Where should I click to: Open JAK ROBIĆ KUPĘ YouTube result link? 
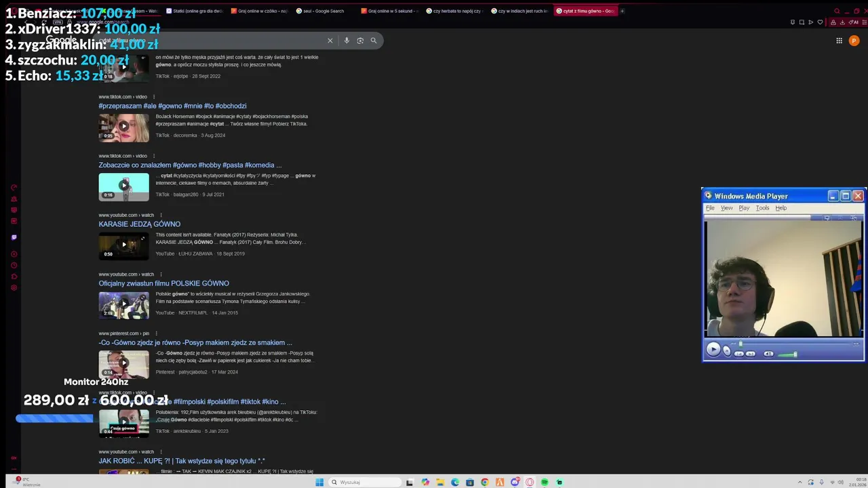coord(181,461)
